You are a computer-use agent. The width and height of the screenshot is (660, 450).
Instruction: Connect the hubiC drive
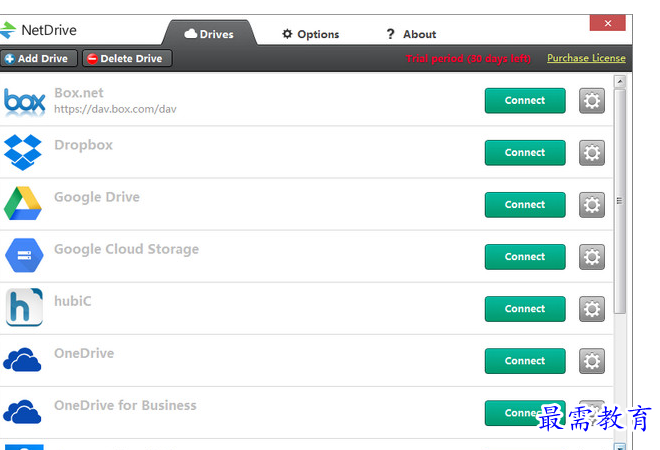(525, 309)
